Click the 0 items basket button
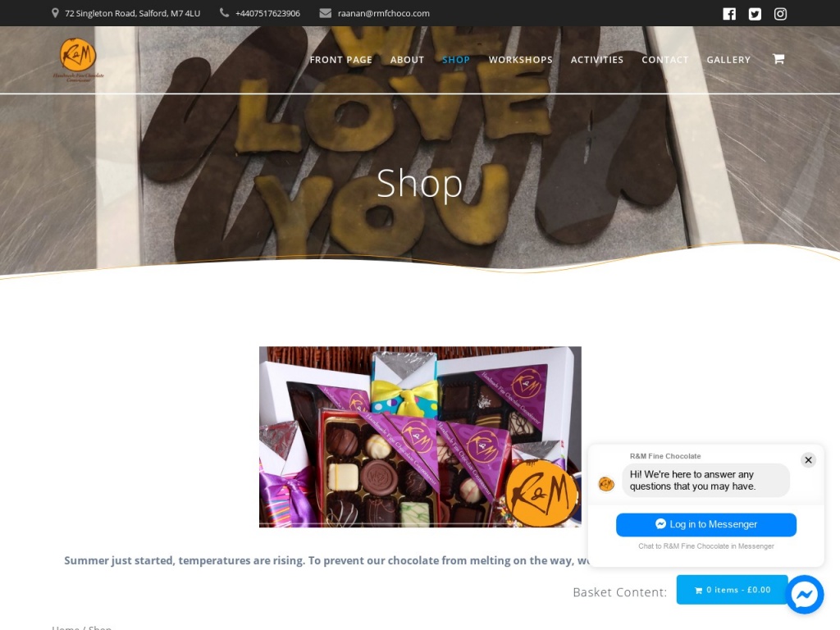Screen dimensions: 840x630 tap(733, 590)
